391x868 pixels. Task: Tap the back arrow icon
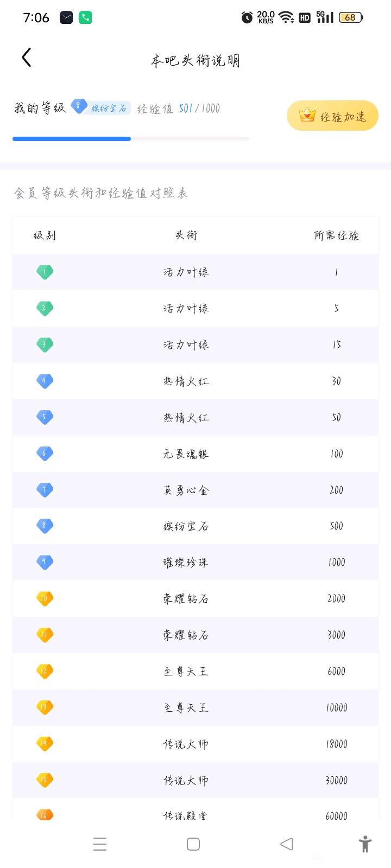pos(27,58)
